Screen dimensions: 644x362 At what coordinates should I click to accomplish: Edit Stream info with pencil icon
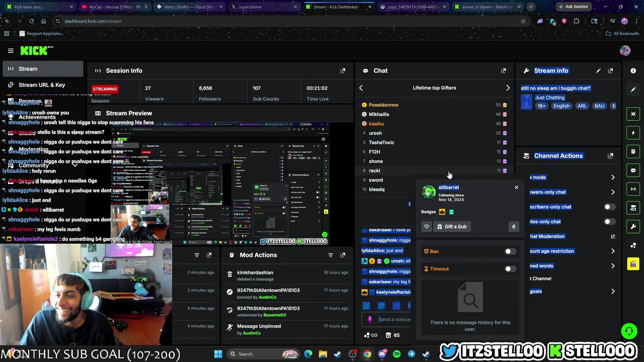point(598,71)
